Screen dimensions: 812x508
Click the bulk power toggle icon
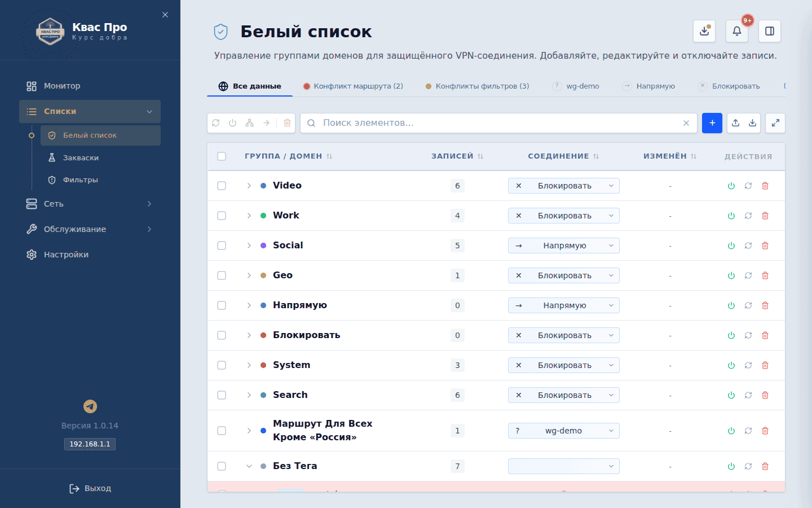click(233, 123)
